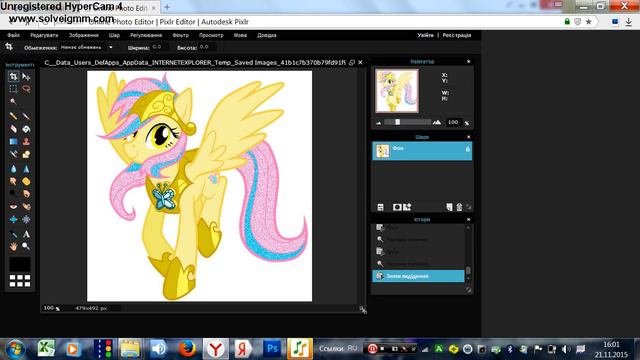Select the Gradient tool
The image size is (640, 360).
[13, 142]
